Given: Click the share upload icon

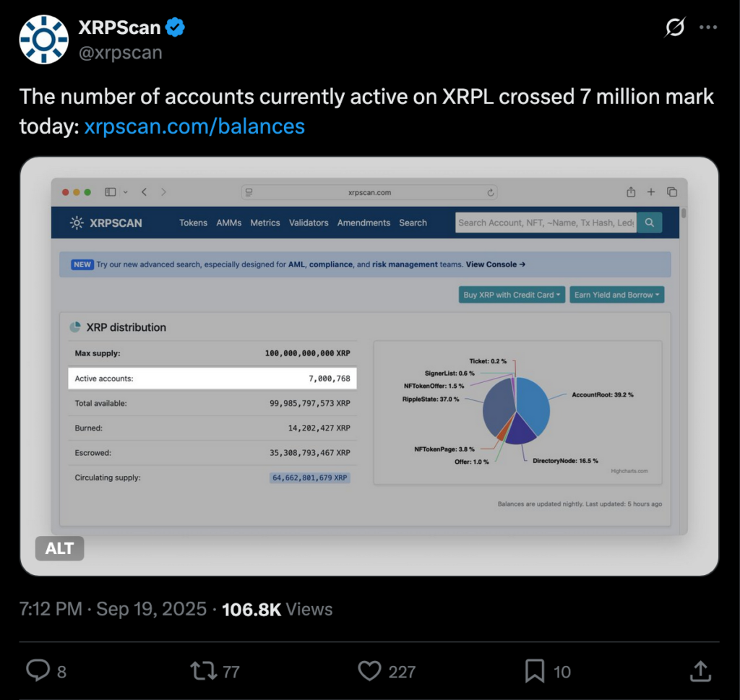Looking at the screenshot, I should pyautogui.click(x=700, y=671).
